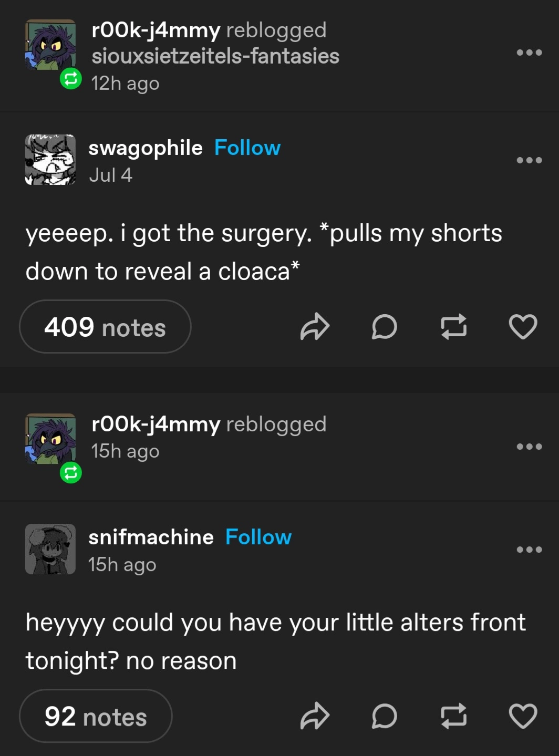View the 92 notes list

tap(96, 716)
